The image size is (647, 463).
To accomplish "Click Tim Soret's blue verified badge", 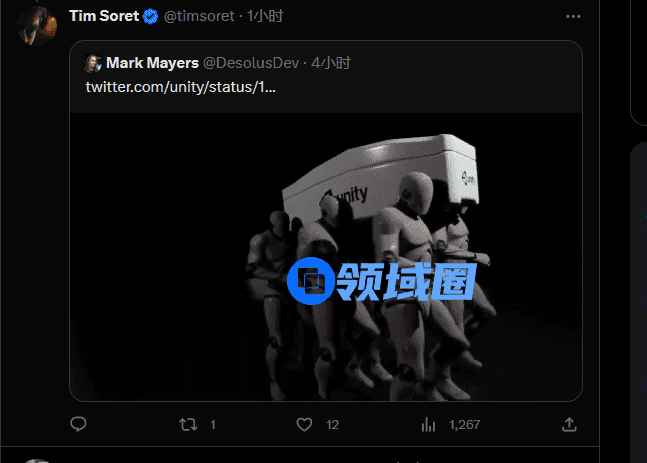I will [150, 17].
